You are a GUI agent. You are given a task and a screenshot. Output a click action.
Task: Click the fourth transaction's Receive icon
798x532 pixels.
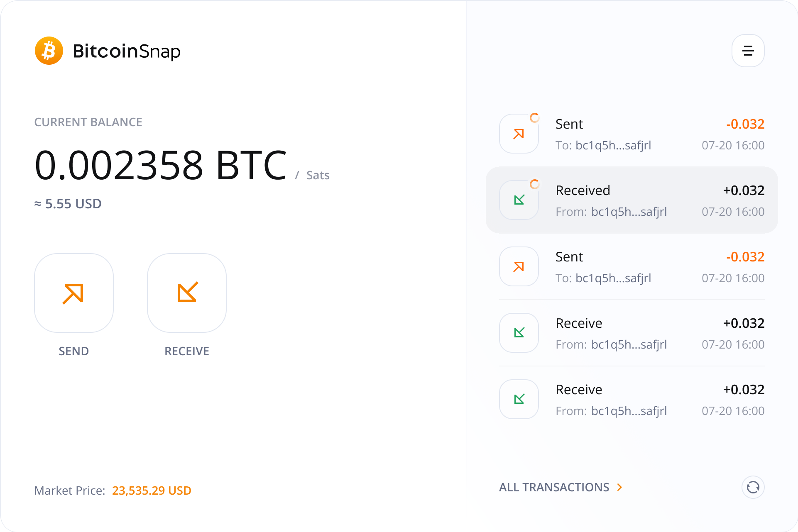tap(519, 333)
